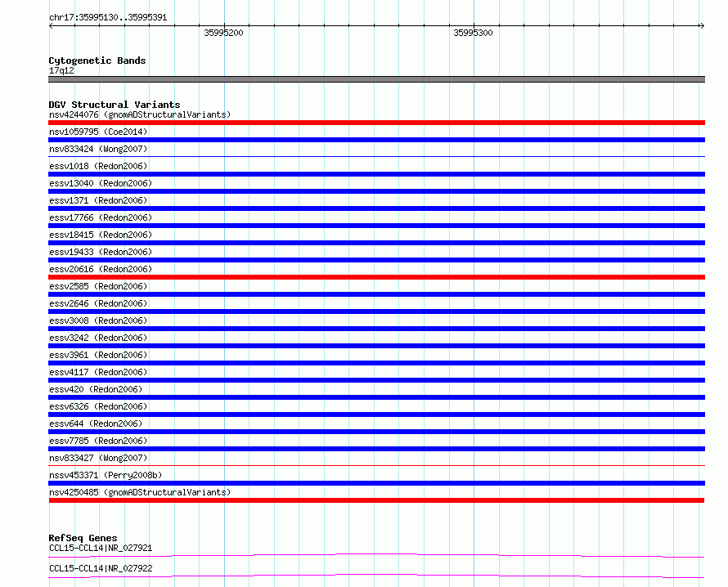Viewport: 728px width, 587px height.
Task: Click the blue bar for essv6326
Action: click(x=376, y=414)
